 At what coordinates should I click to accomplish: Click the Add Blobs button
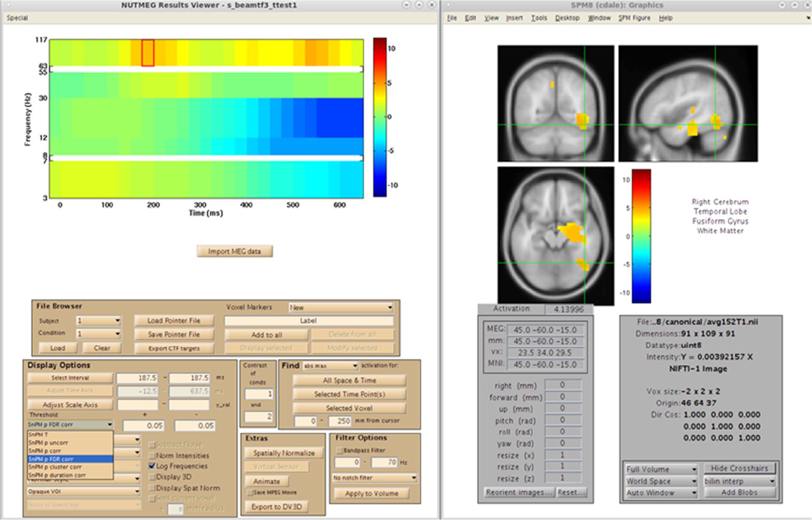point(739,493)
